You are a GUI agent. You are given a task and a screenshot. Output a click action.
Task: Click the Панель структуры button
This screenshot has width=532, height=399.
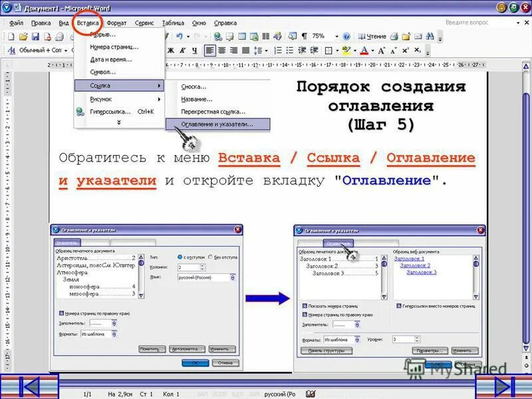[x=326, y=351]
